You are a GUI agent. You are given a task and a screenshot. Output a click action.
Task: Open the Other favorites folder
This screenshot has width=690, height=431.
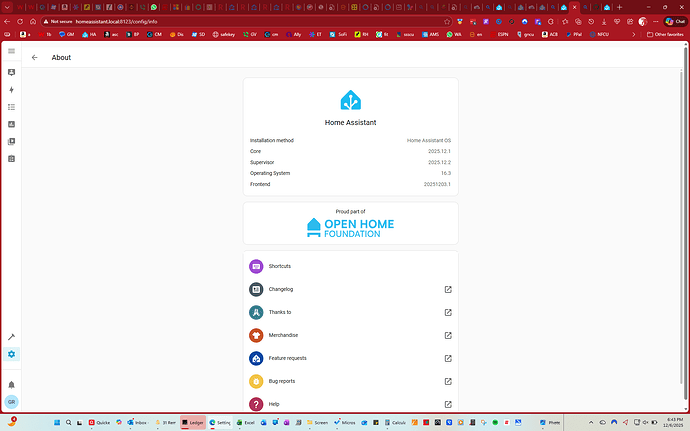(x=665, y=34)
